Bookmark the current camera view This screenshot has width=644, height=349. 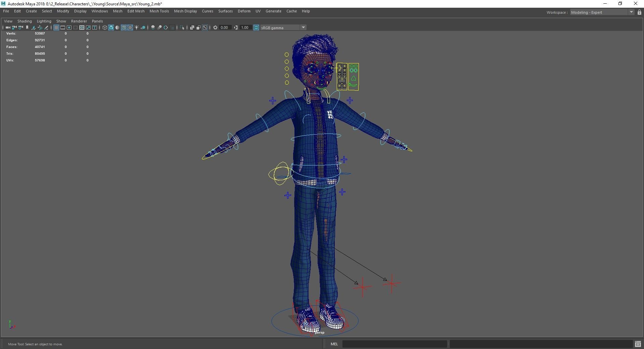28,28
